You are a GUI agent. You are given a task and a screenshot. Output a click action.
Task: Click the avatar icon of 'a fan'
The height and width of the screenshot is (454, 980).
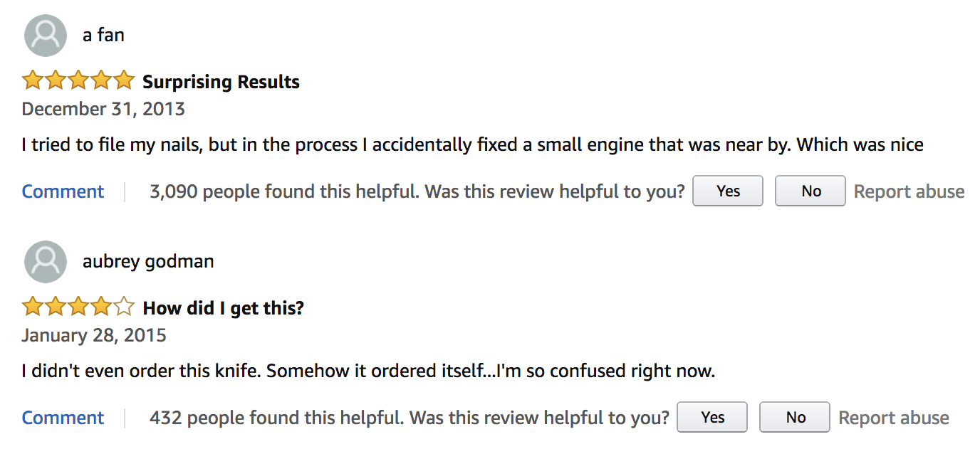(x=46, y=35)
